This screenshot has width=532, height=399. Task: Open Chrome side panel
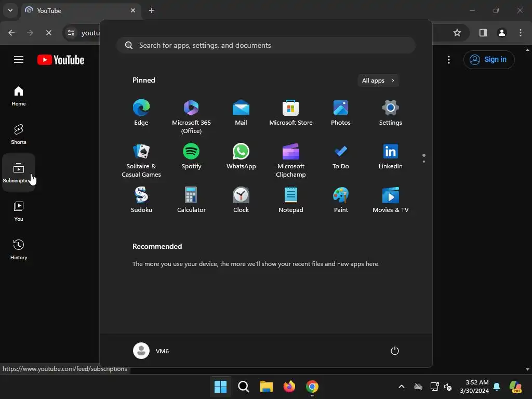click(x=483, y=33)
